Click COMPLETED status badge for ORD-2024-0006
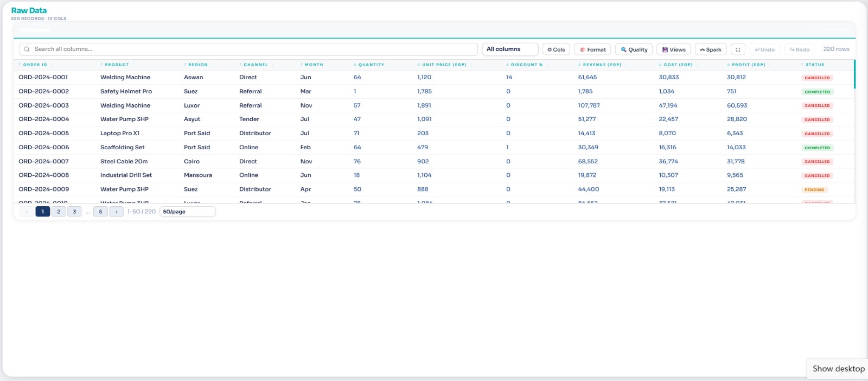 817,148
